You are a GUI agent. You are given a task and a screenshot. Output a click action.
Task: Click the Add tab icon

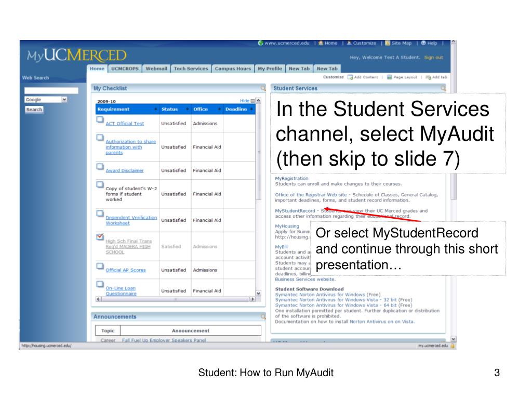(x=428, y=77)
